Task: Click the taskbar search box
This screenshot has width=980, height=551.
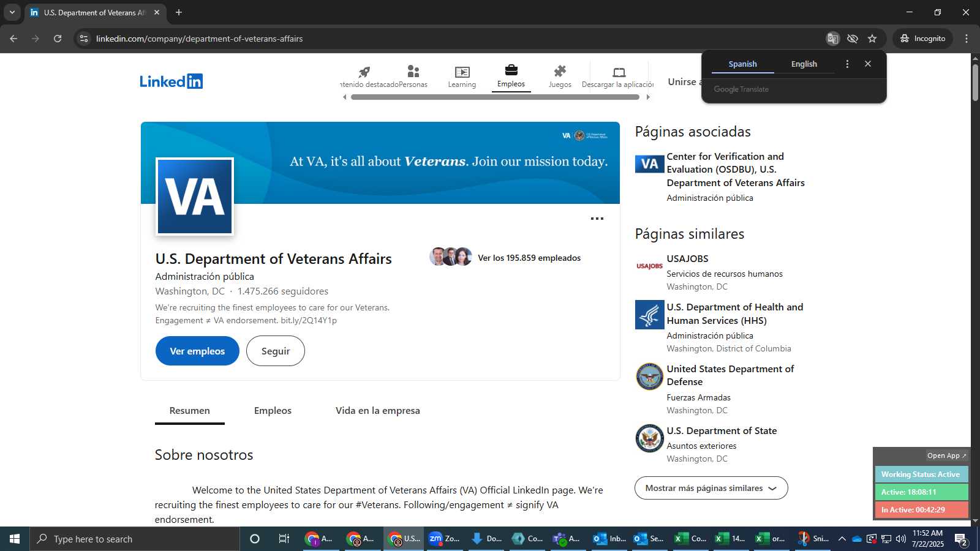Action: point(135,539)
